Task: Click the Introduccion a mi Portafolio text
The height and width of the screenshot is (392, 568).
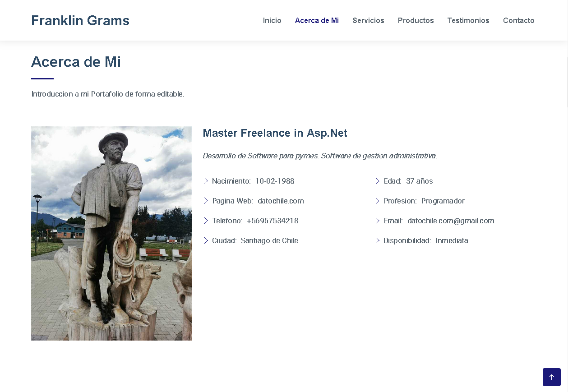Action: (x=108, y=94)
